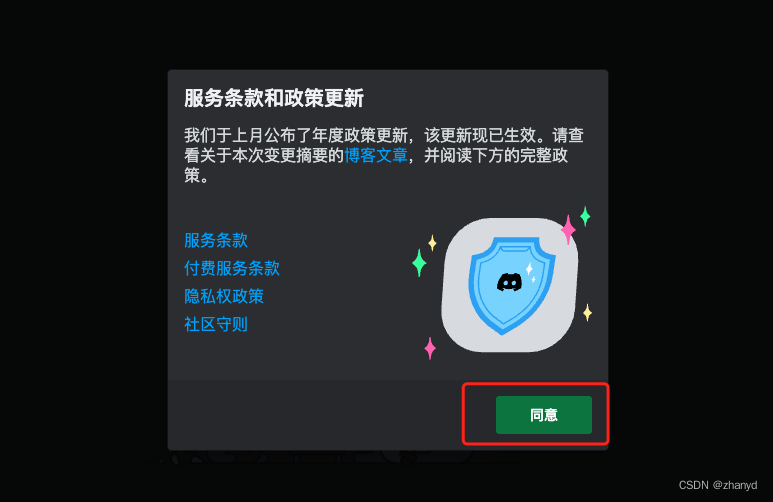Open the 社区守则 community guidelines link
This screenshot has height=502, width=773.
coord(216,324)
